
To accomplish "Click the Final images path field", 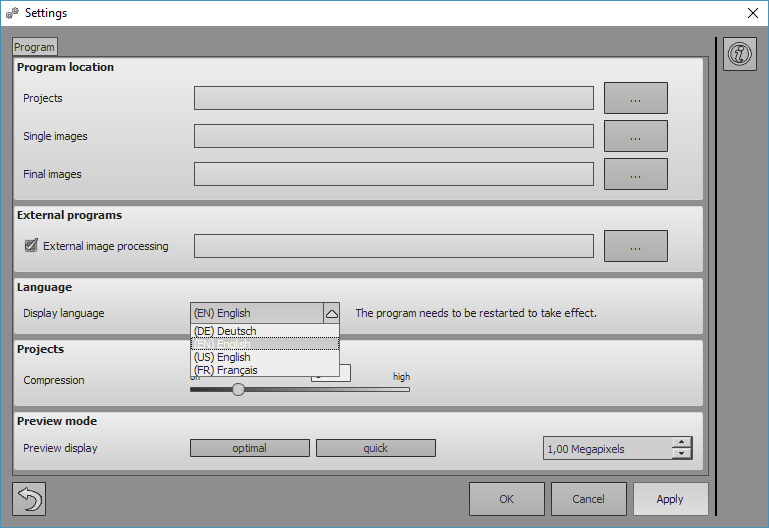I will (394, 174).
